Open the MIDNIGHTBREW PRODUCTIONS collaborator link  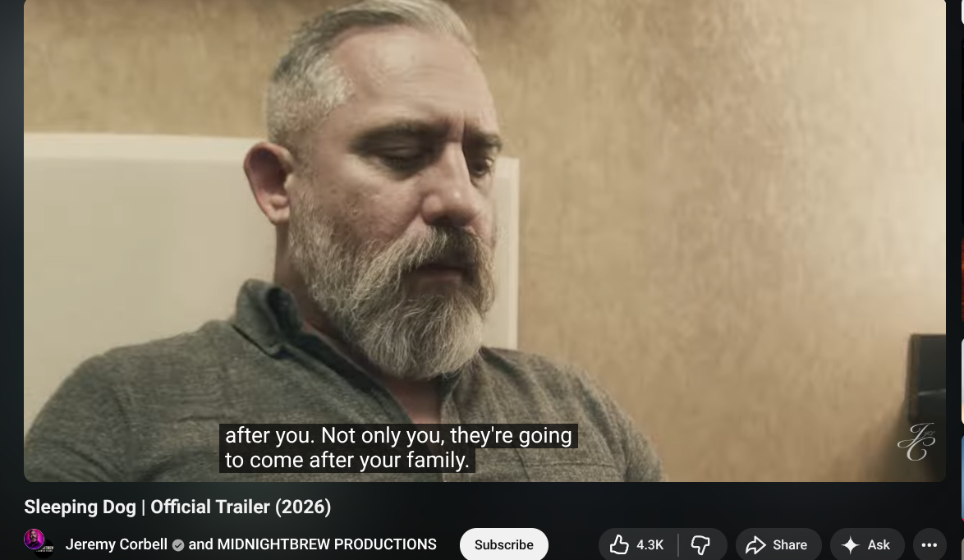(327, 544)
